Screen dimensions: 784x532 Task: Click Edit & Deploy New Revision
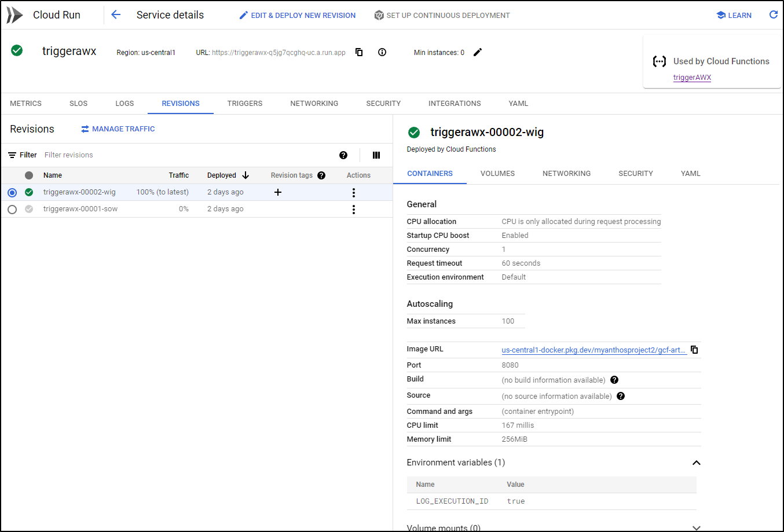click(298, 16)
